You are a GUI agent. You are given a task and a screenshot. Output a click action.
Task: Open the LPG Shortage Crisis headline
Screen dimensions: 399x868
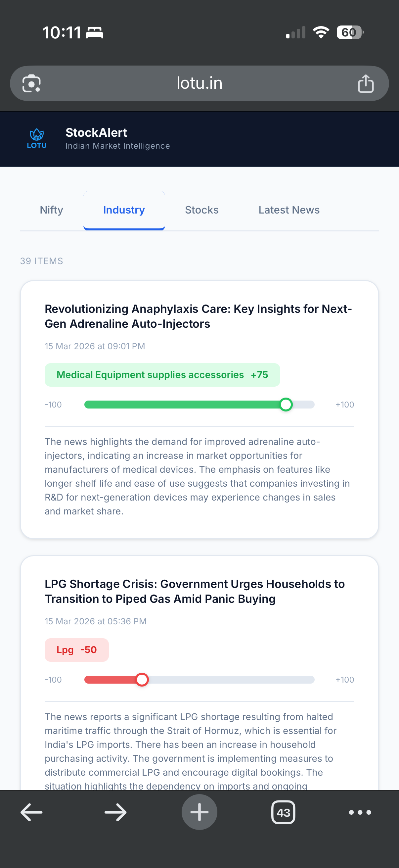point(195,591)
